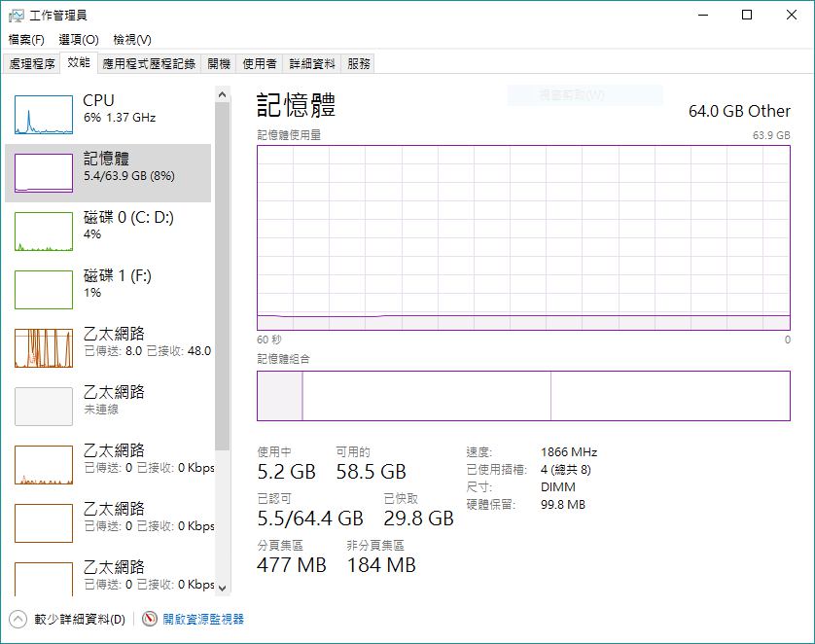This screenshot has width=815, height=644.
Task: Collapse view with 較少詳細資料 chevron
Action: (x=18, y=619)
